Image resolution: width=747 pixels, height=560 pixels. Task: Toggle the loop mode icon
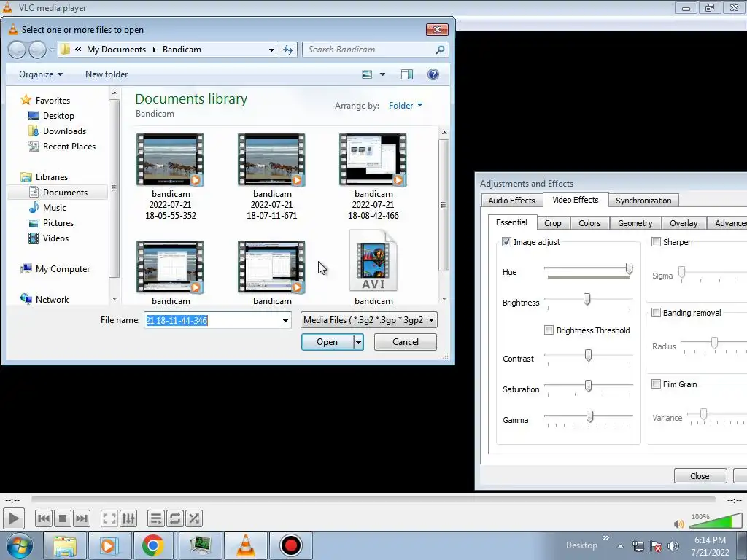pos(175,518)
